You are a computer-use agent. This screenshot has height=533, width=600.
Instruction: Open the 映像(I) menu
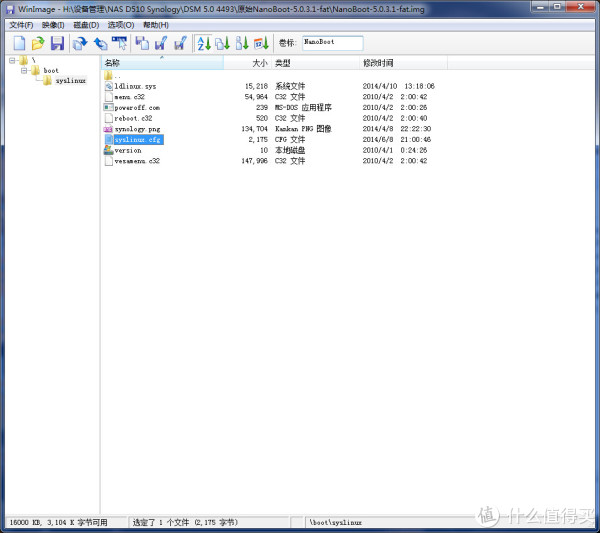click(53, 24)
